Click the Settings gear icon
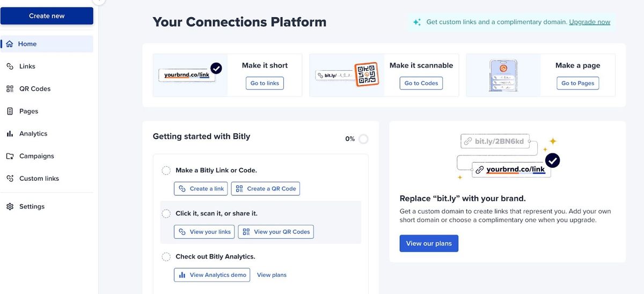 pyautogui.click(x=10, y=207)
